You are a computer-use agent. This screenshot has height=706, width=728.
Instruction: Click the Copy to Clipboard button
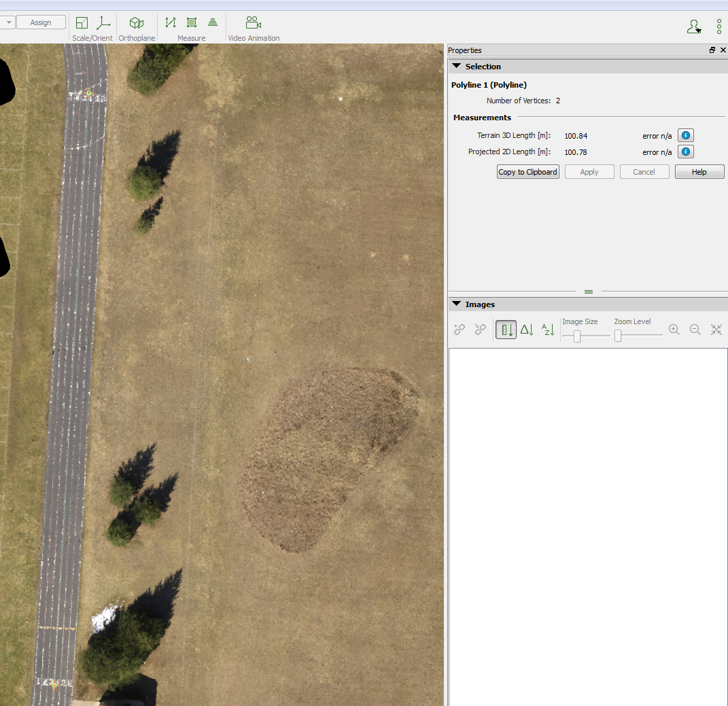click(x=527, y=171)
